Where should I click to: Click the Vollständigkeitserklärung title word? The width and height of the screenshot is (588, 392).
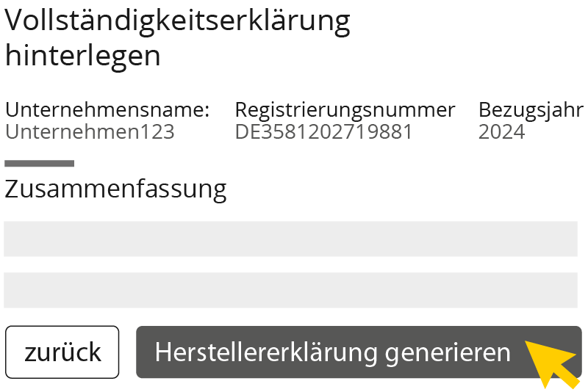(x=178, y=21)
